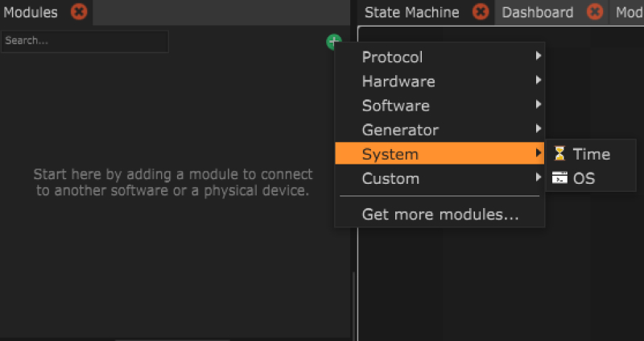Open the partially visible Mod tab
This screenshot has width=644, height=341.
(x=629, y=12)
